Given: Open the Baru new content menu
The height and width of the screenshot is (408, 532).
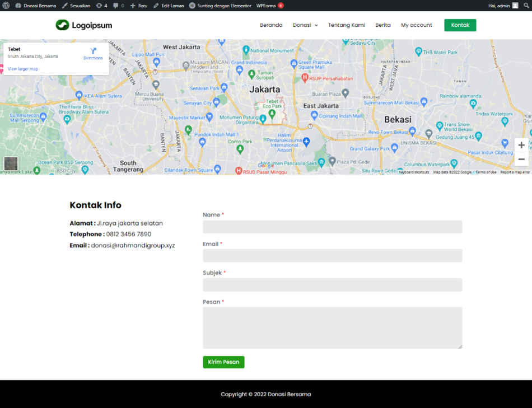Looking at the screenshot, I should pyautogui.click(x=138, y=5).
